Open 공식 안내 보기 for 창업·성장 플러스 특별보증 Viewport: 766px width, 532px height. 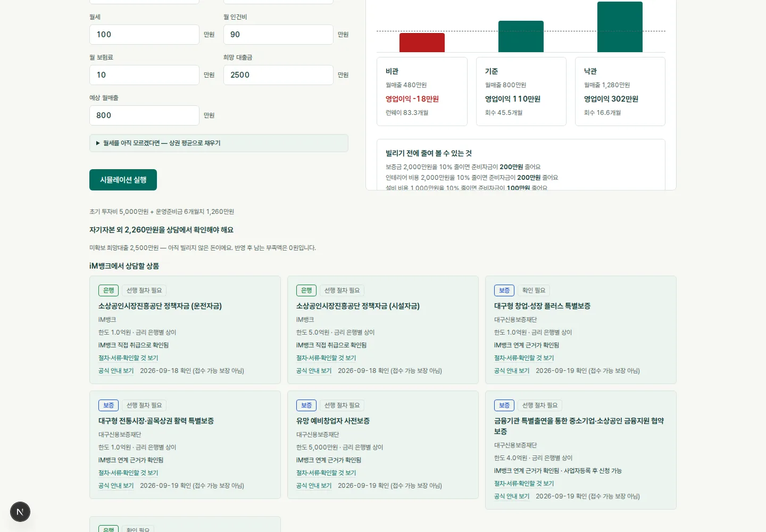(x=512, y=371)
